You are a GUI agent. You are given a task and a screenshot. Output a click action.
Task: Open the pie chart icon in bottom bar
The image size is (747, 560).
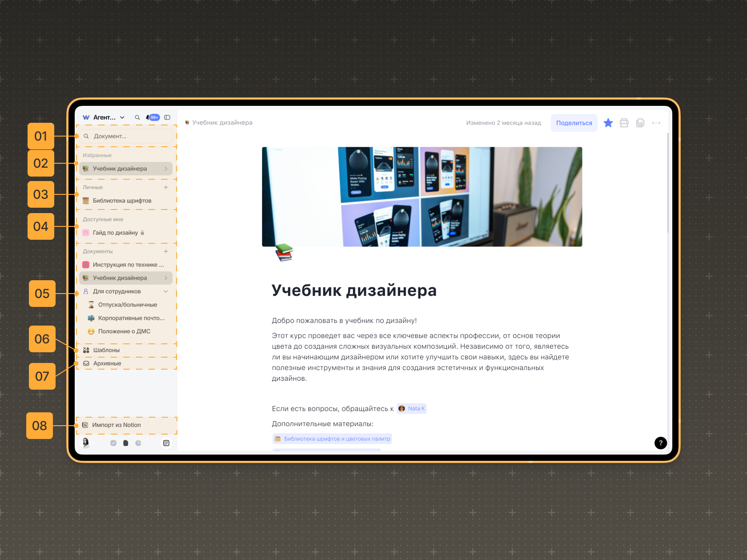pos(138,443)
